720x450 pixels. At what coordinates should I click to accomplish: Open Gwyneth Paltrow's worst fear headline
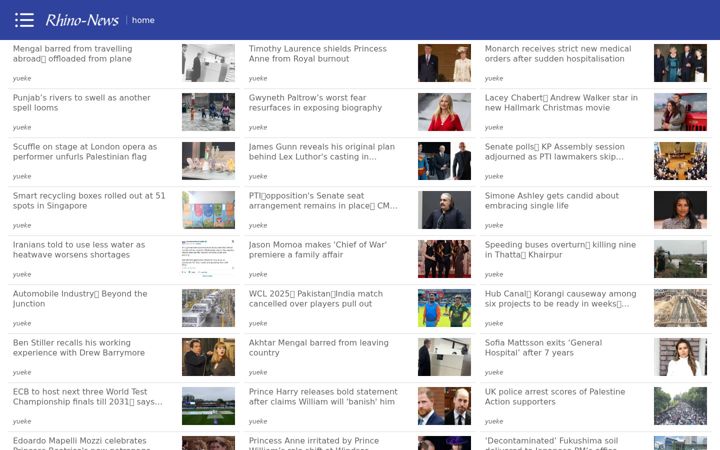tap(315, 103)
